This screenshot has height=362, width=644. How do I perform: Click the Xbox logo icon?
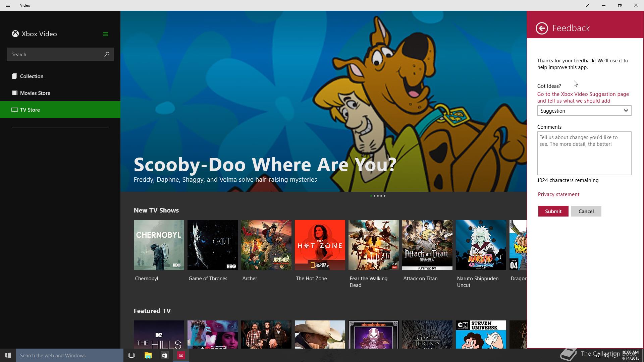coord(15,34)
